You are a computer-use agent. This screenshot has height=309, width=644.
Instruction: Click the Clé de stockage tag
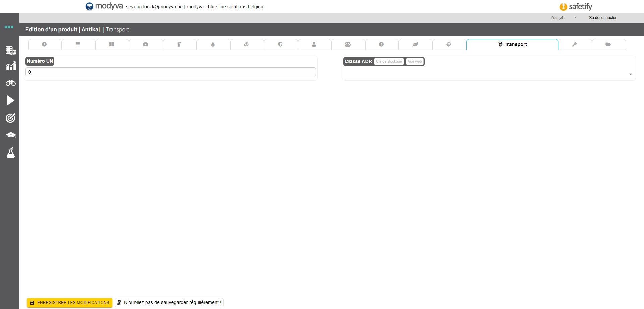point(389,62)
